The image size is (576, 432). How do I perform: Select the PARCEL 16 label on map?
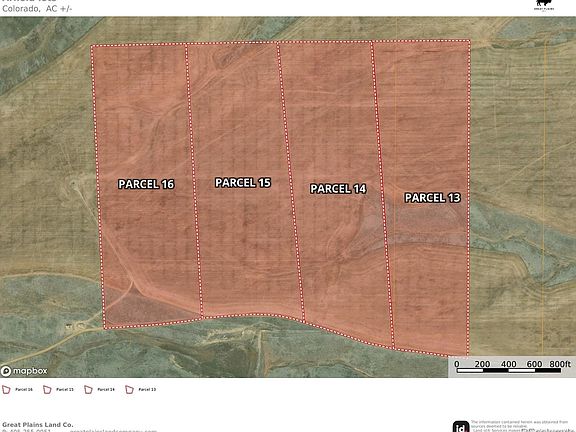coord(146,184)
